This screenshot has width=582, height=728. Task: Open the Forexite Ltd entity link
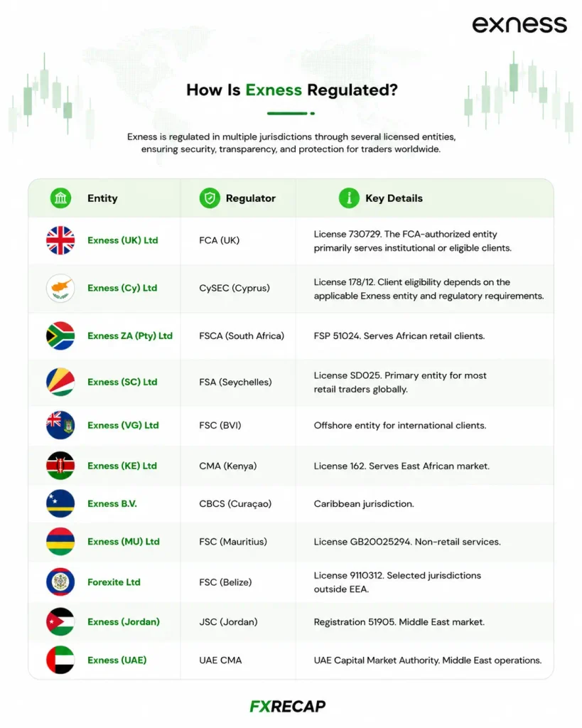114,582
